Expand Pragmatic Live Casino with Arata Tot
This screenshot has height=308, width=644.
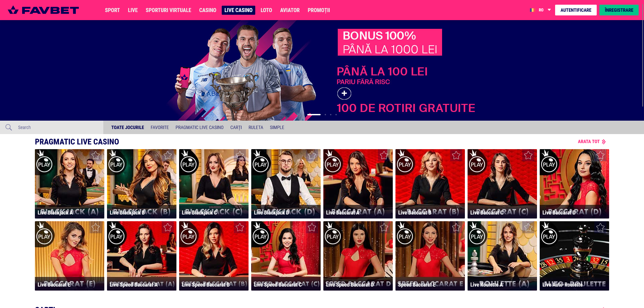click(x=592, y=142)
